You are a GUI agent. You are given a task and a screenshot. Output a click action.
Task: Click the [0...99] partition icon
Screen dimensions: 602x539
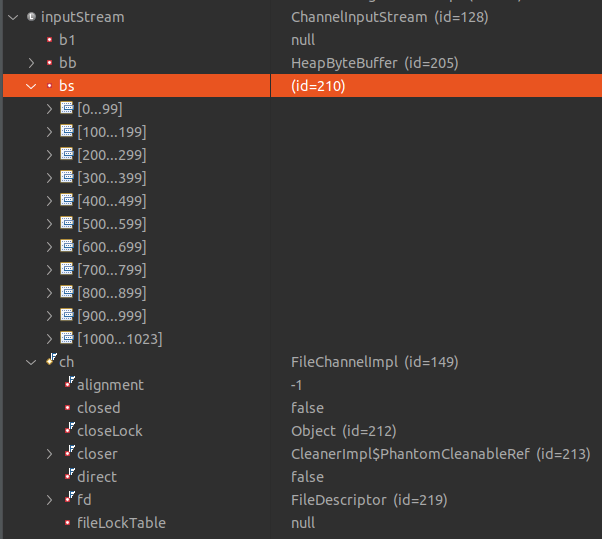(x=67, y=108)
